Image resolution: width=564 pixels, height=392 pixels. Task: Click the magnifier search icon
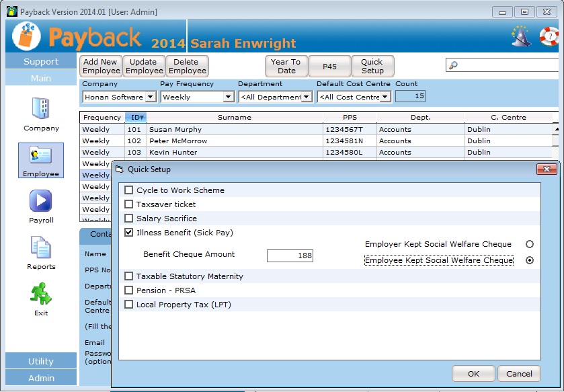454,65
